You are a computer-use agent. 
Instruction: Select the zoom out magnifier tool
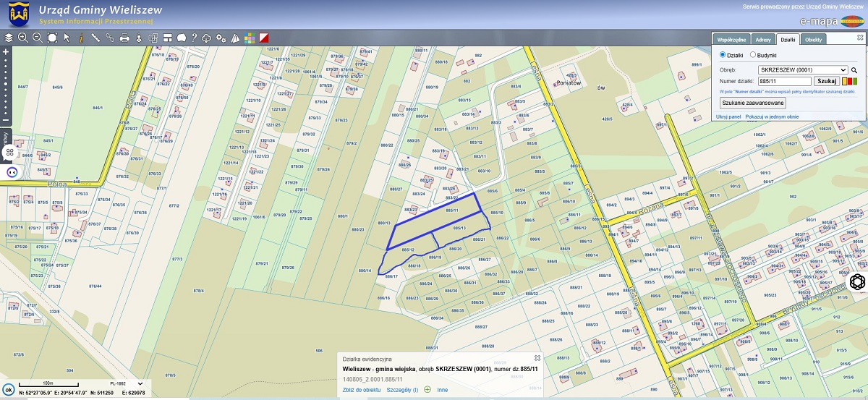[37, 38]
